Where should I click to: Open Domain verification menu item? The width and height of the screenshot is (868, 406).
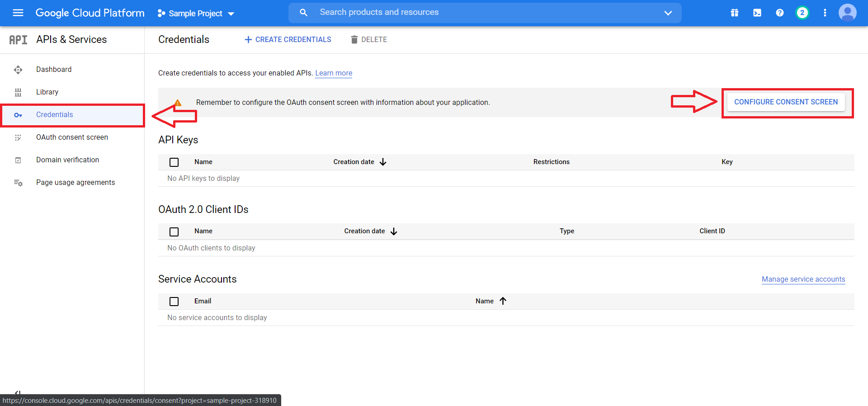(68, 160)
